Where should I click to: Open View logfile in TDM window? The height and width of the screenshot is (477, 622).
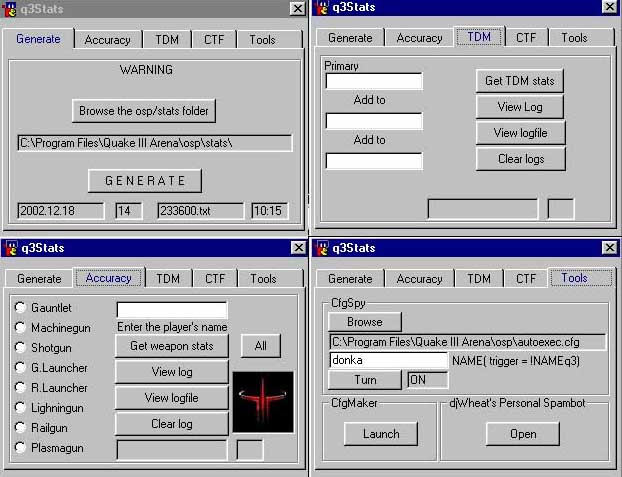pos(520,133)
